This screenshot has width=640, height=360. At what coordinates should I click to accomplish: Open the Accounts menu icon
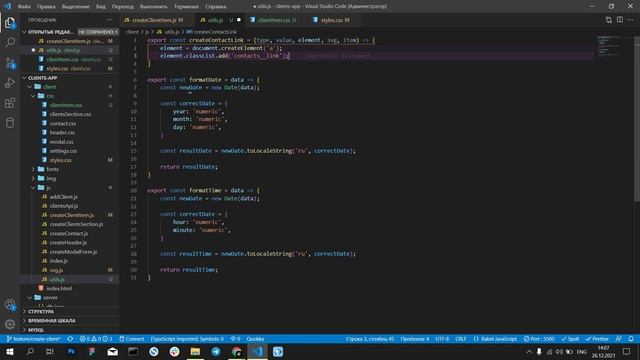[x=10, y=304]
